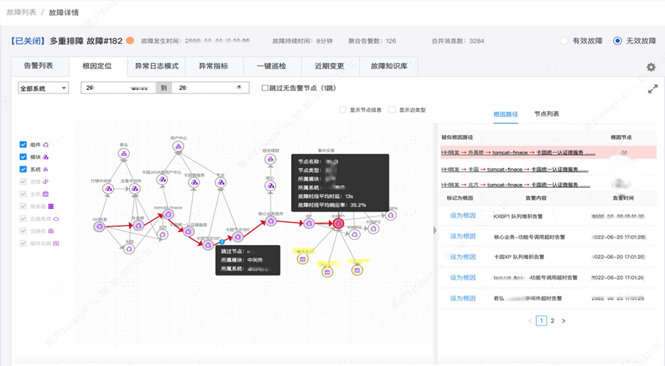Collapse the right panel via divider arrow
665x366 pixels.
pos(435,230)
